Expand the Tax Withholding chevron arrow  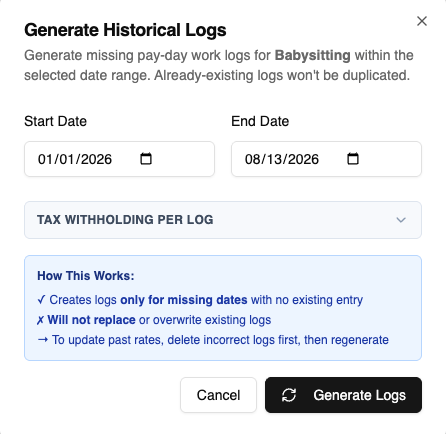point(401,220)
